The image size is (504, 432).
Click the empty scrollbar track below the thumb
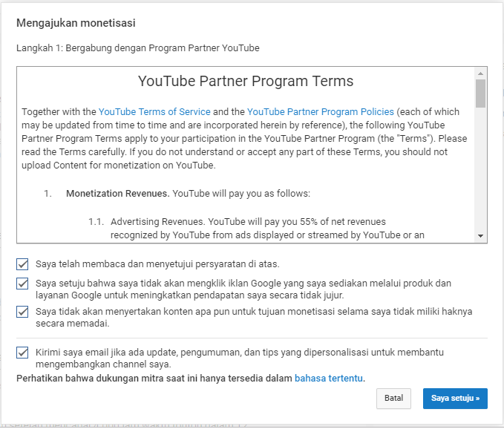point(480,171)
